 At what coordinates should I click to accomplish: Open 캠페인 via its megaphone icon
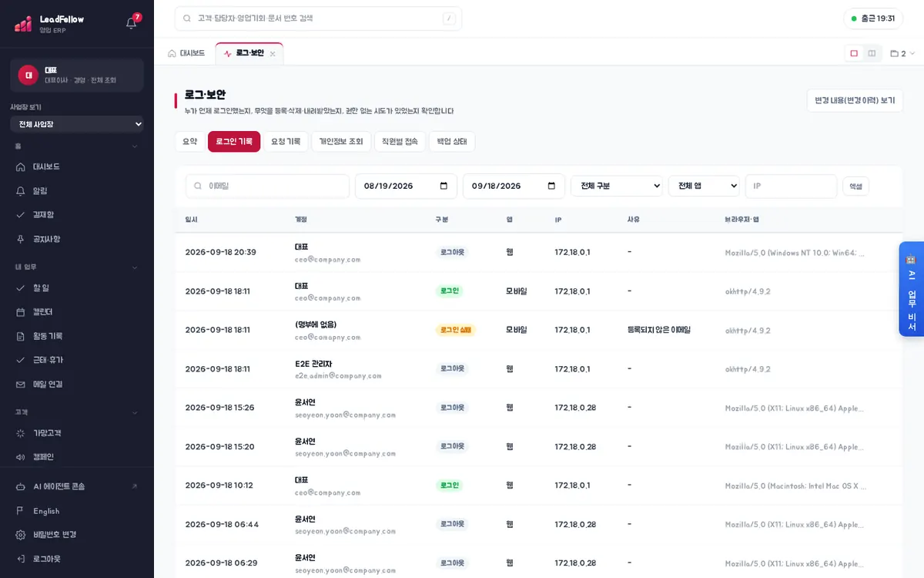click(x=21, y=457)
